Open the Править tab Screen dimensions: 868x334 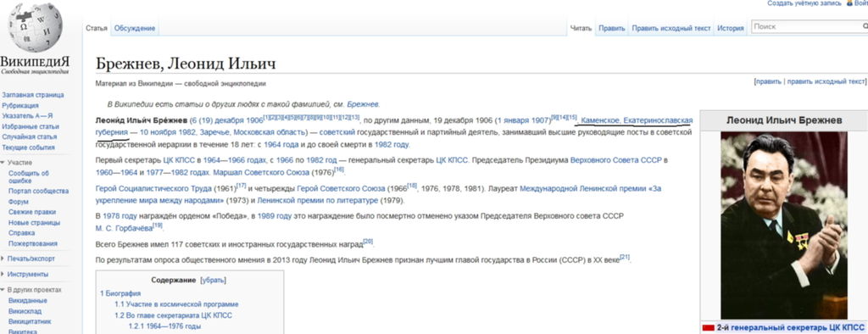click(612, 28)
